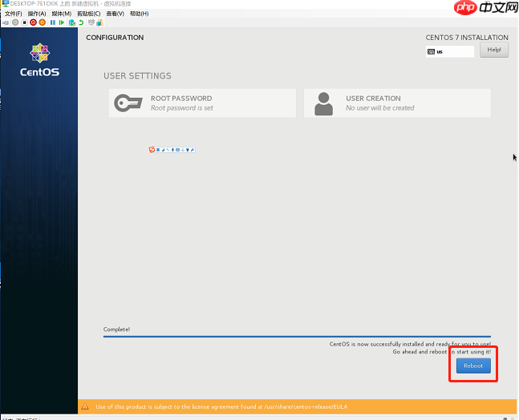The width and height of the screenshot is (519, 420).
Task: Click the key icon for root password
Action: coord(128,103)
